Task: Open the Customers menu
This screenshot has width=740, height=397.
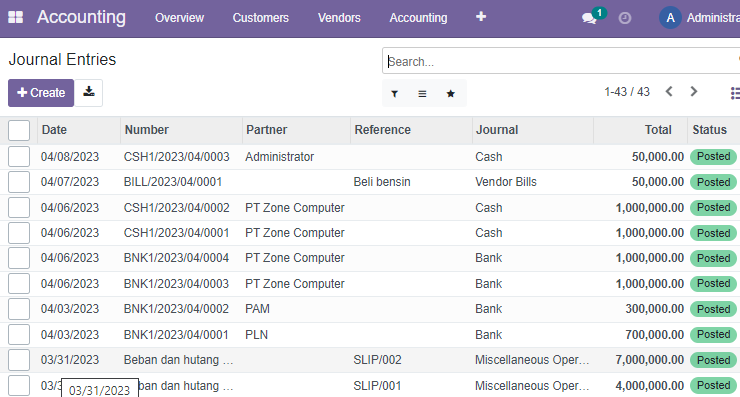Action: pyautogui.click(x=261, y=18)
